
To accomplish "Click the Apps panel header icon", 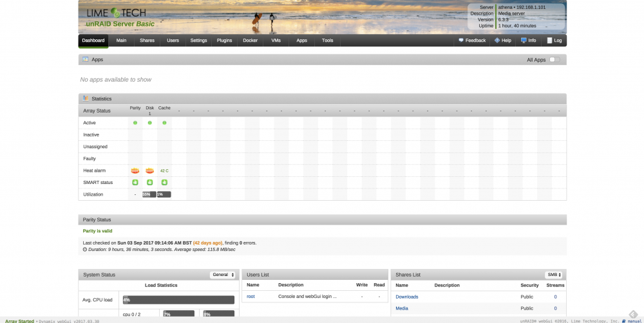I will tap(86, 59).
